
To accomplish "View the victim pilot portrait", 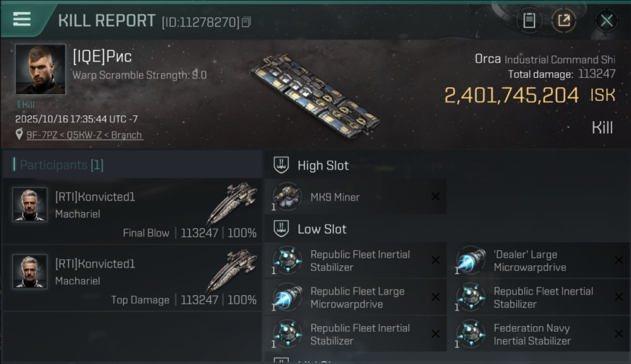I will 40,69.
